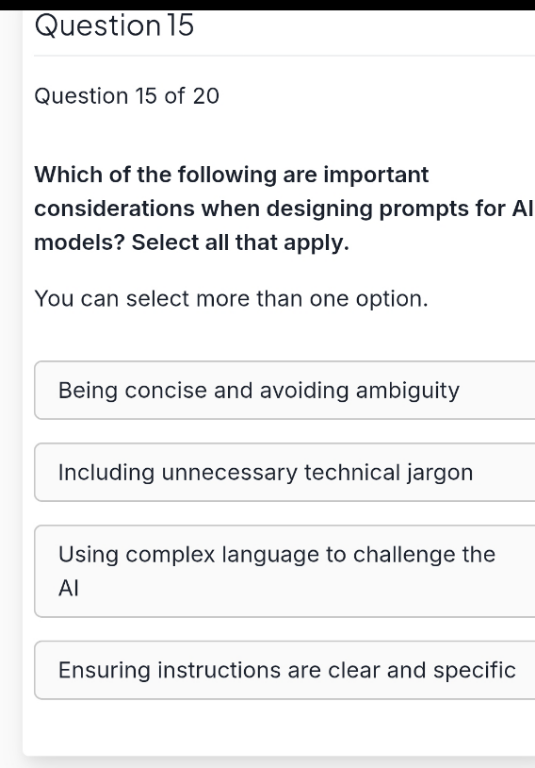Click the word "considerations" in the question
This screenshot has height=768, width=535.
115,209
